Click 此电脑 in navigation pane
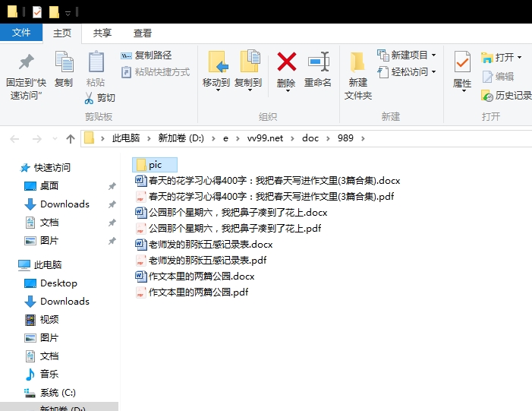Viewport: 532px width, 411px height. pyautogui.click(x=40, y=265)
